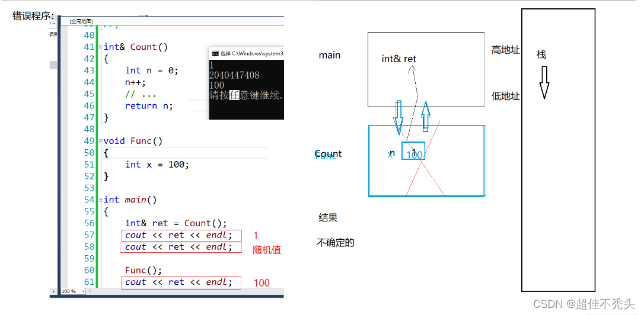Open the 100 % zoom dropdown

pos(73,291)
